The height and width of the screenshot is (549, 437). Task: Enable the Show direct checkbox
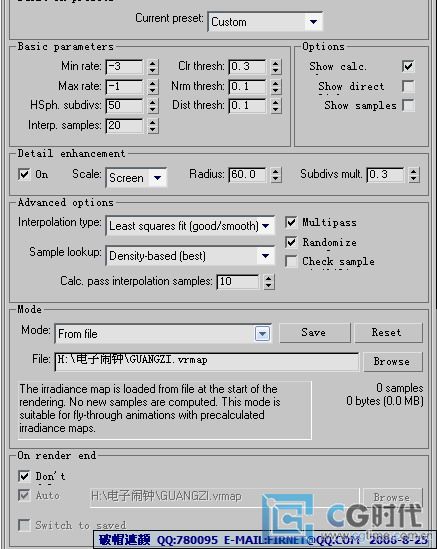(x=408, y=86)
